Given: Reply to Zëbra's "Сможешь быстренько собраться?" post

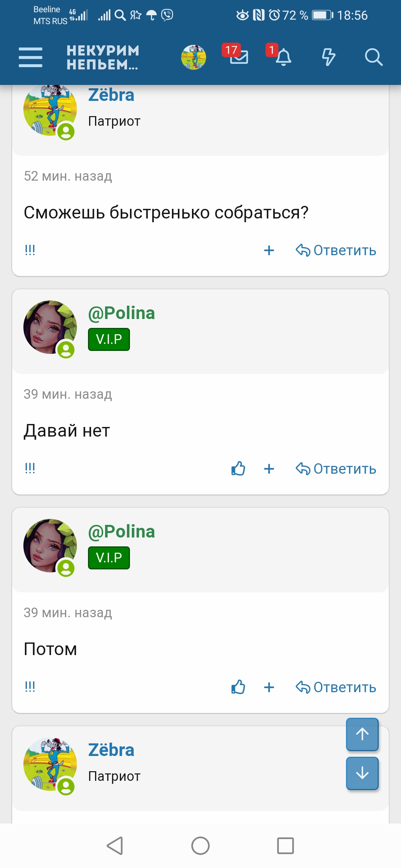Looking at the screenshot, I should [336, 250].
